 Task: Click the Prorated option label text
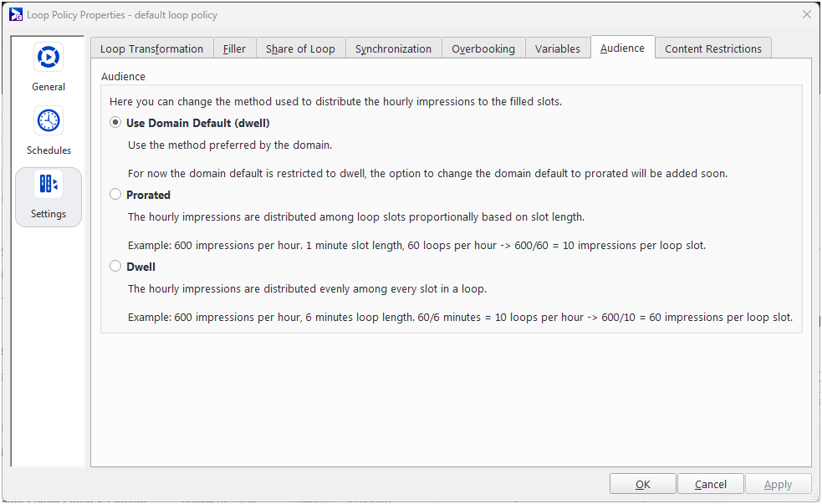[x=148, y=195]
